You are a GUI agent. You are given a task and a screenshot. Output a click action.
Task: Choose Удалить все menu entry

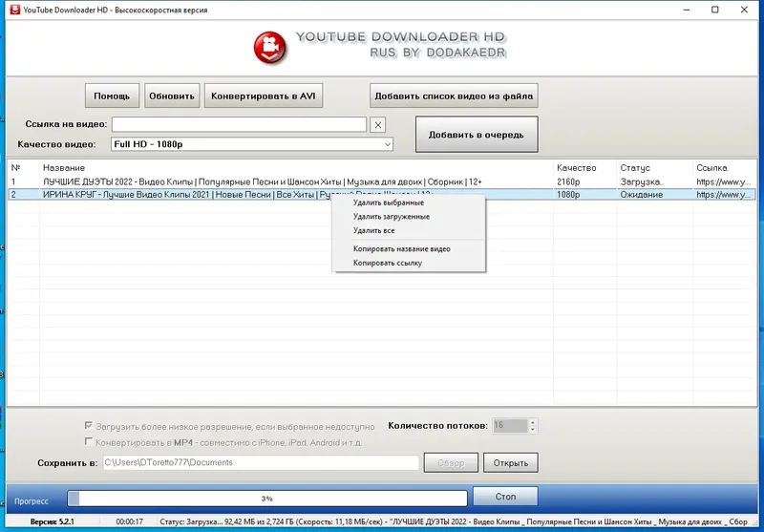click(373, 231)
